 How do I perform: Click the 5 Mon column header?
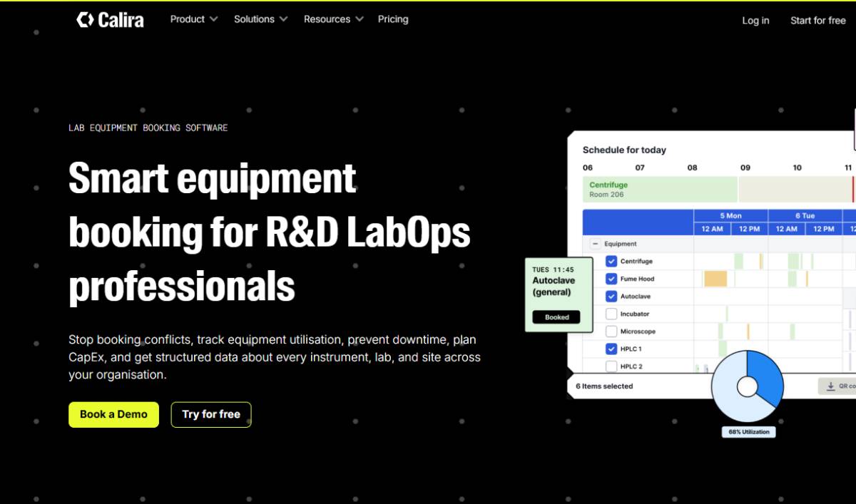[x=730, y=215]
